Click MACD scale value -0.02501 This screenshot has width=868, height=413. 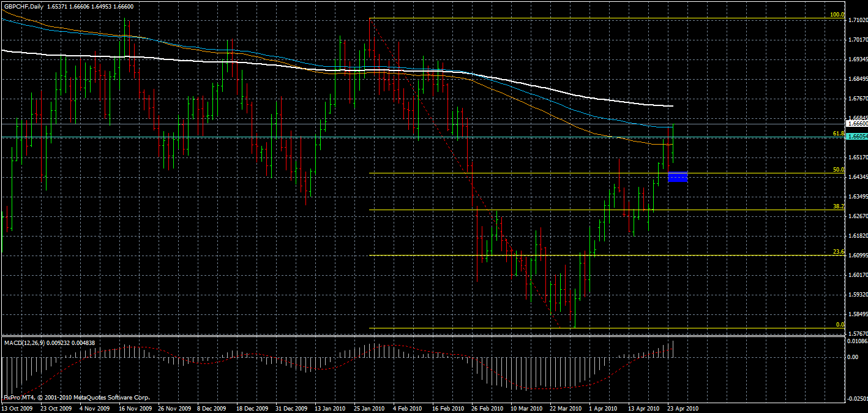click(856, 399)
